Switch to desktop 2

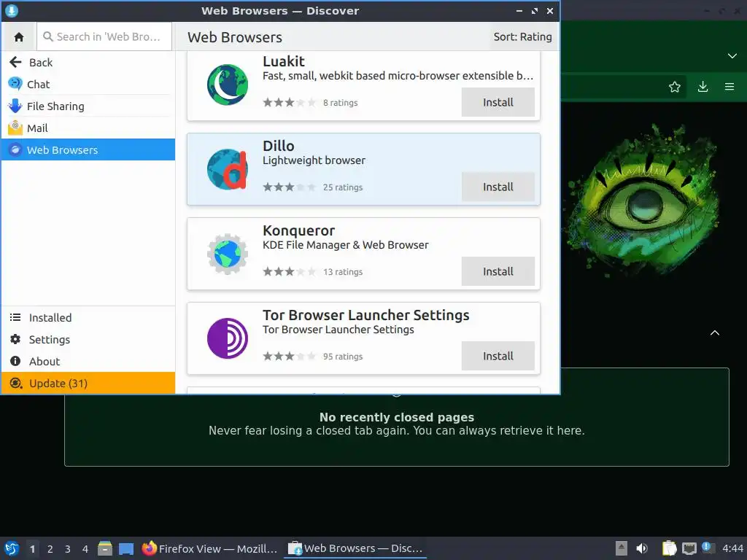(x=50, y=549)
